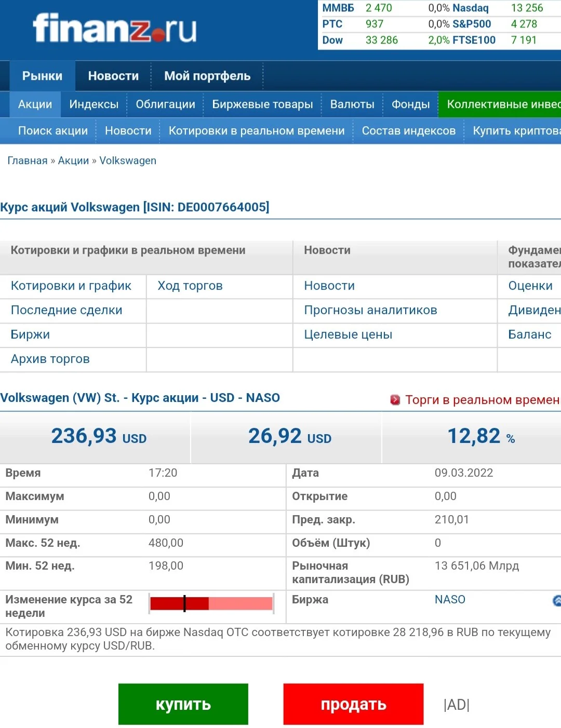Open Новости in the third menu row
This screenshot has height=728, width=561.
tap(128, 131)
